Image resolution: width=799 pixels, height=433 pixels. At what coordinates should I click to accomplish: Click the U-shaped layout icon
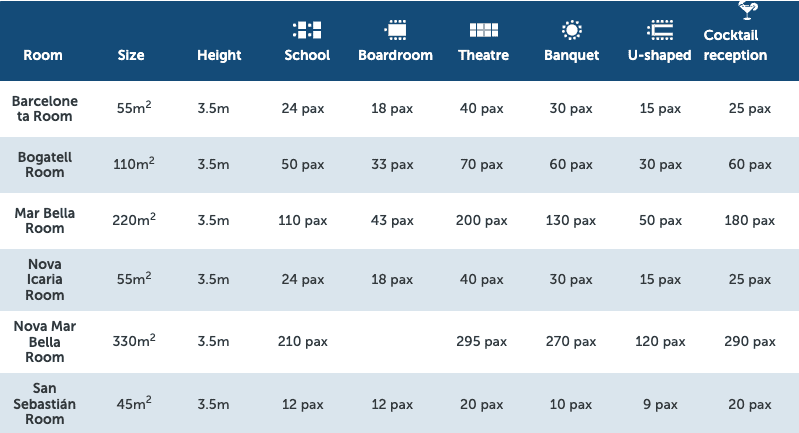660,30
